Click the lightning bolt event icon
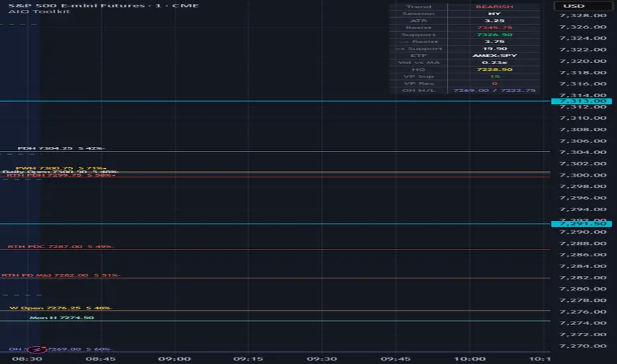 point(36,349)
